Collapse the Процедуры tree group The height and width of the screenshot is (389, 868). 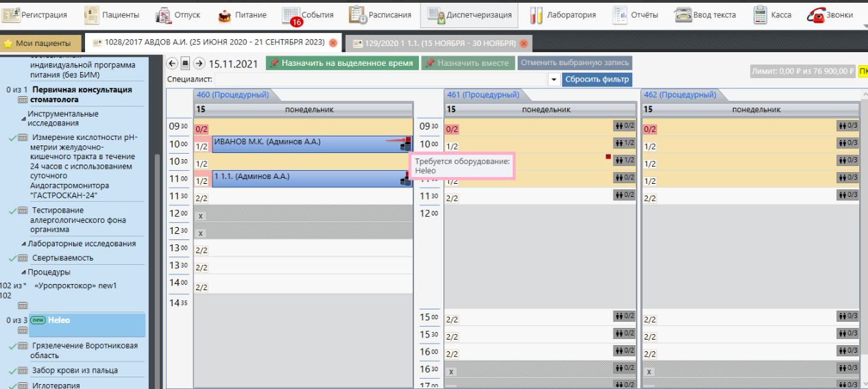[23, 272]
